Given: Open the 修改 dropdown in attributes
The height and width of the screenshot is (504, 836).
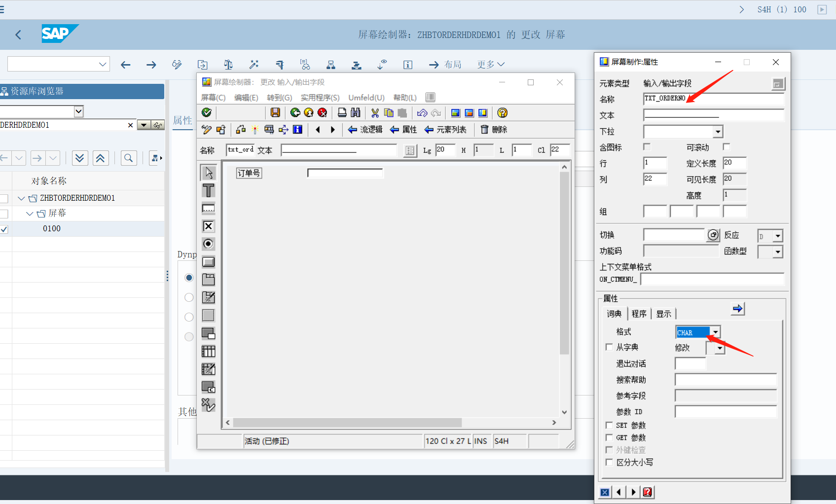Looking at the screenshot, I should point(720,348).
